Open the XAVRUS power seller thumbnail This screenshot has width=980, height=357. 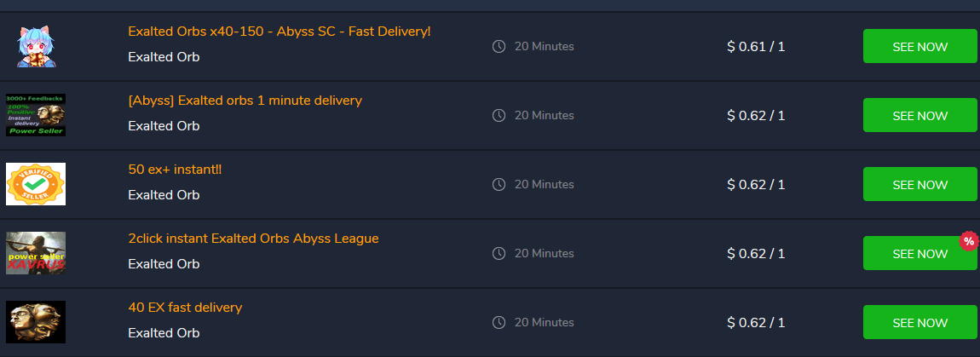point(35,253)
